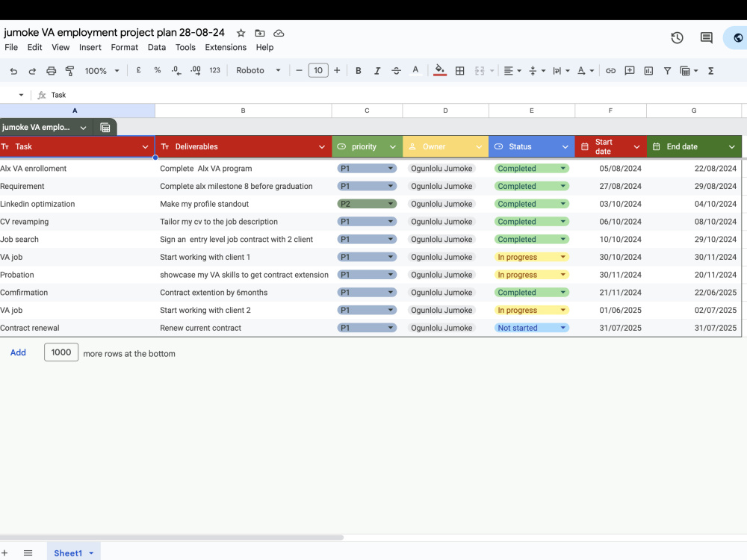Click the move to folder icon

click(x=260, y=33)
